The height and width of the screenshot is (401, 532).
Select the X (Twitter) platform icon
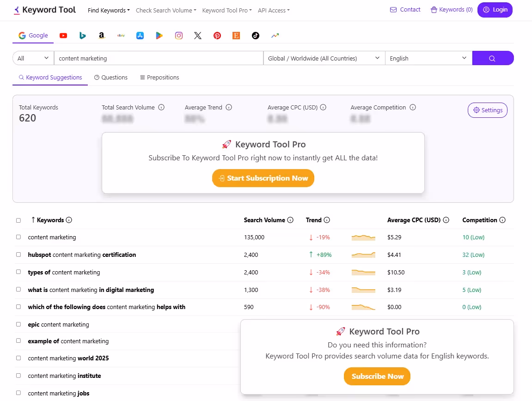(198, 36)
